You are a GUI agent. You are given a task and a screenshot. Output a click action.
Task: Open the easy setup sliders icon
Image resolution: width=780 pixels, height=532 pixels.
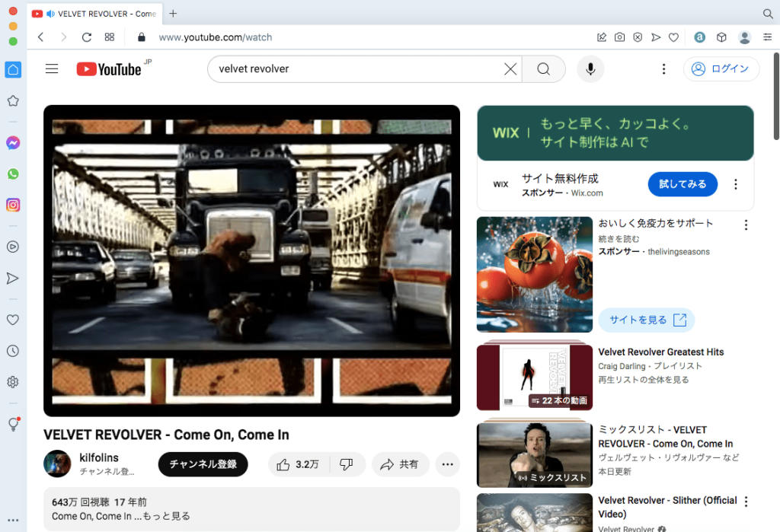768,37
